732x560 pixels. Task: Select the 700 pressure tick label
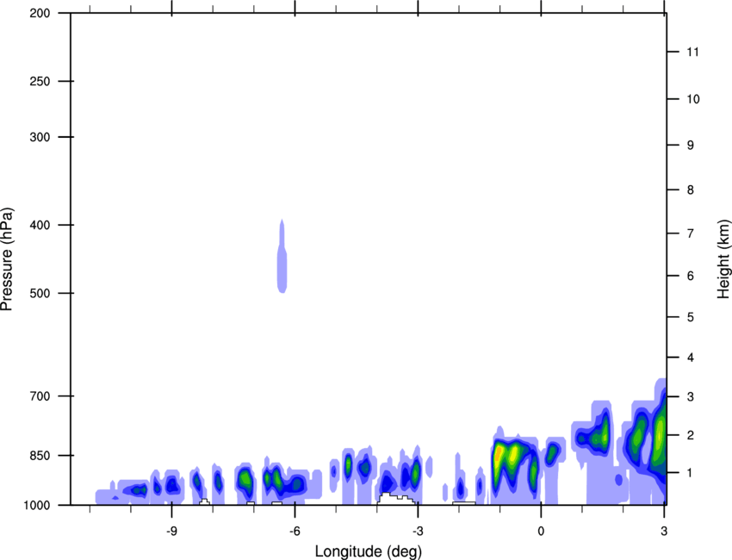click(40, 396)
